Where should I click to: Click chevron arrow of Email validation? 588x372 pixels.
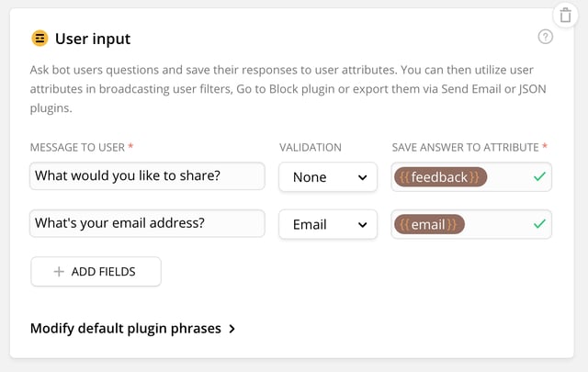362,225
